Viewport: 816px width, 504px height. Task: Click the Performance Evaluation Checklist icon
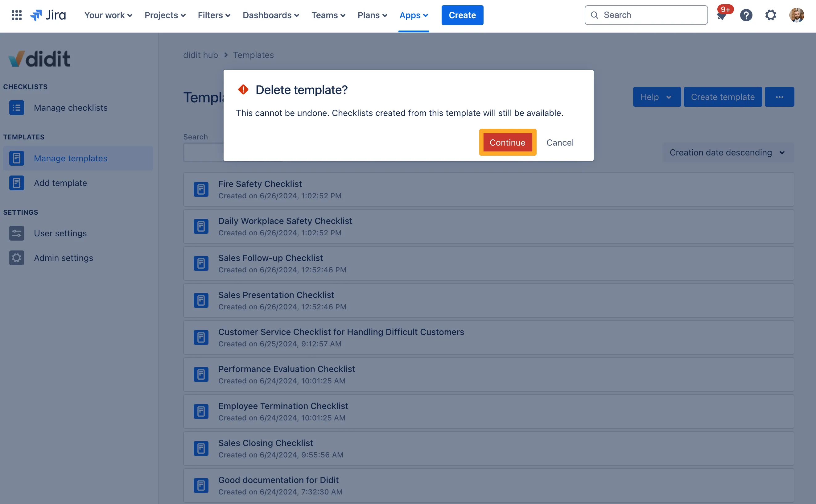point(201,374)
